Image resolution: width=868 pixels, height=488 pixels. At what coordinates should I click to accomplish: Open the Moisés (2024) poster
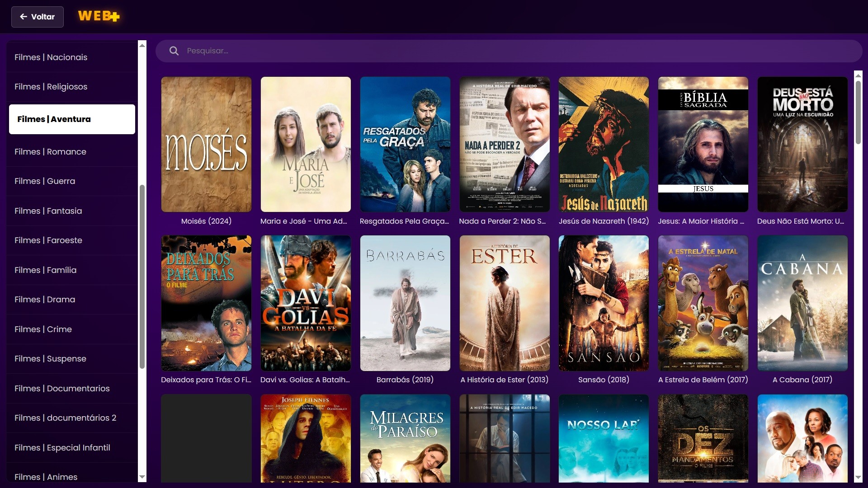coord(206,144)
